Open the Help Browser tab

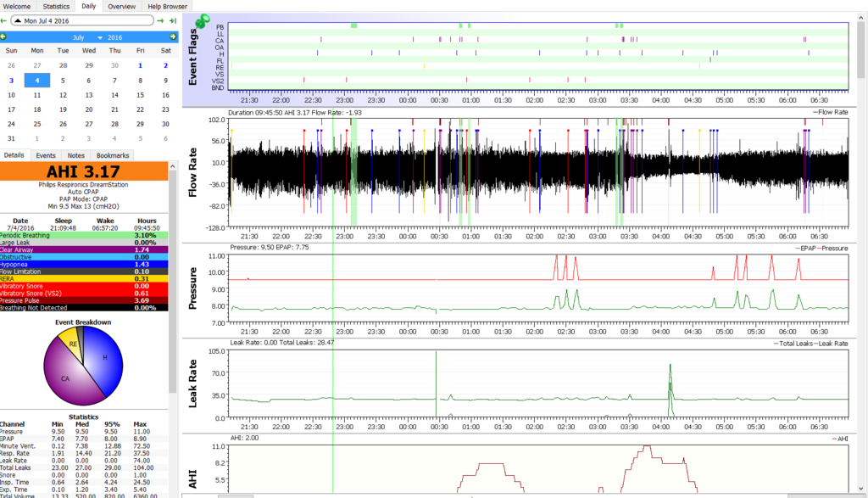pos(167,6)
